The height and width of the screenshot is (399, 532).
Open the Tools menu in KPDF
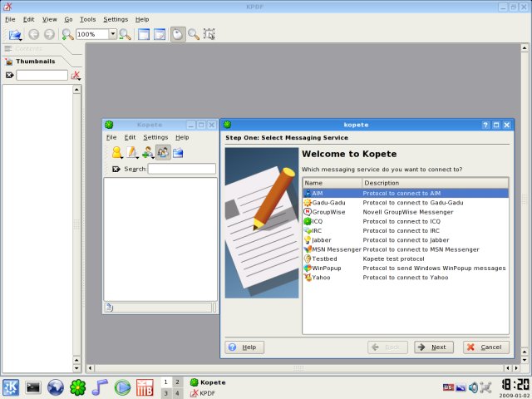click(87, 18)
